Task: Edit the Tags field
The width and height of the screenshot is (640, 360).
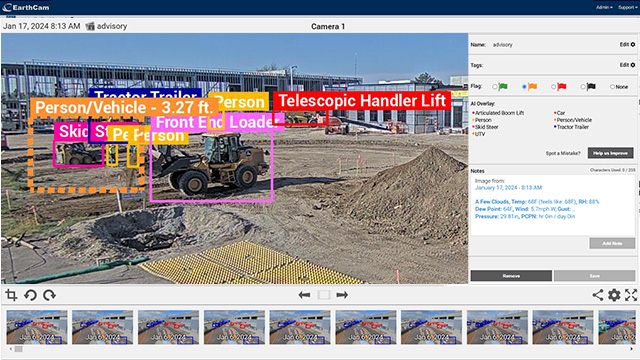Action: click(x=627, y=65)
